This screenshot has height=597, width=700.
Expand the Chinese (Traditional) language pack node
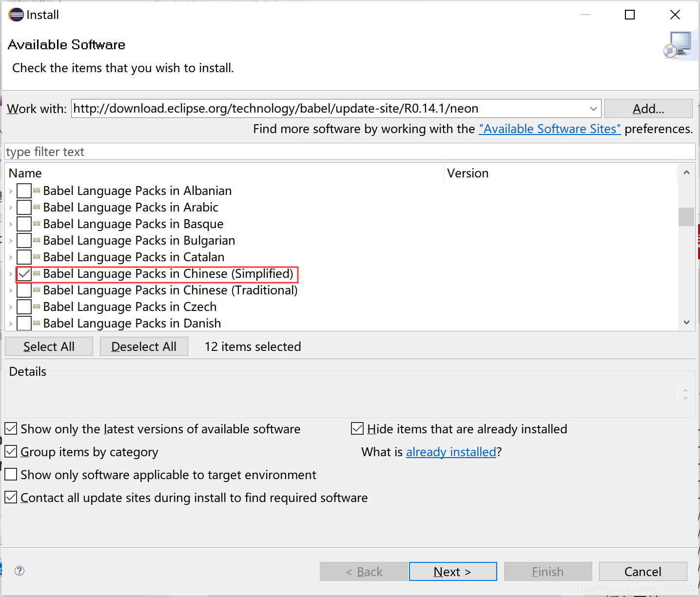pyautogui.click(x=11, y=290)
